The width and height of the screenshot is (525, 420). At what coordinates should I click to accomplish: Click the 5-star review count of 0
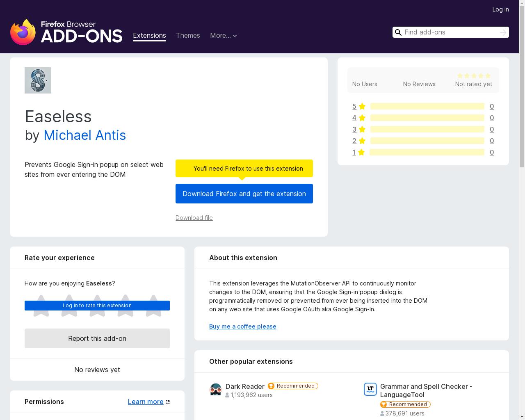click(492, 106)
